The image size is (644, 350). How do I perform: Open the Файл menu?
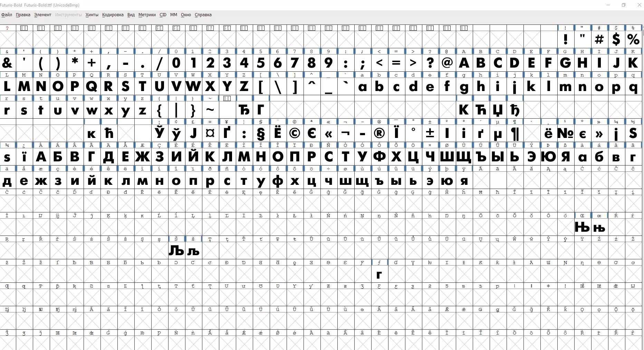pos(7,15)
